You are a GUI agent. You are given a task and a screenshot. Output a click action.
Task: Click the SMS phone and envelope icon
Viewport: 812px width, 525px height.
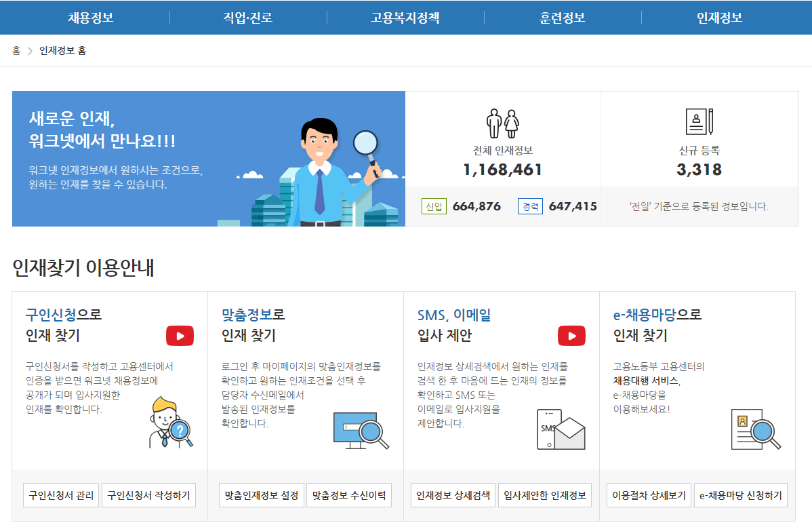pos(561,429)
